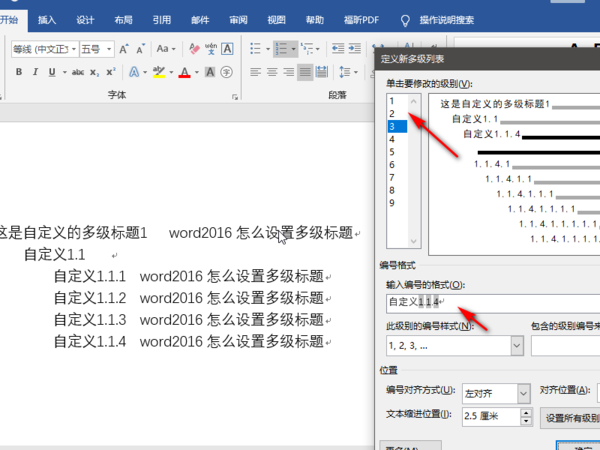The width and height of the screenshot is (600, 450).
Task: Open number style 1, 2, 3 dropdown
Action: 517,346
